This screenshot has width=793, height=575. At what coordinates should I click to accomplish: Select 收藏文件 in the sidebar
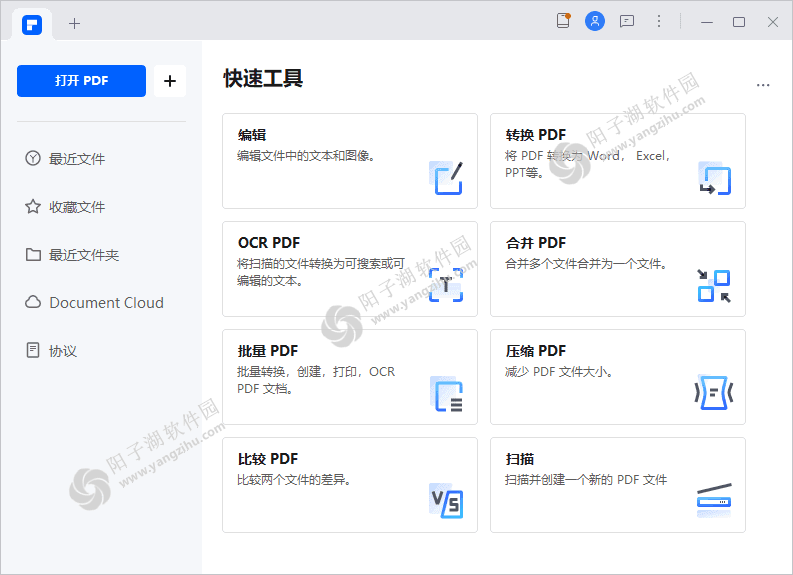77,207
